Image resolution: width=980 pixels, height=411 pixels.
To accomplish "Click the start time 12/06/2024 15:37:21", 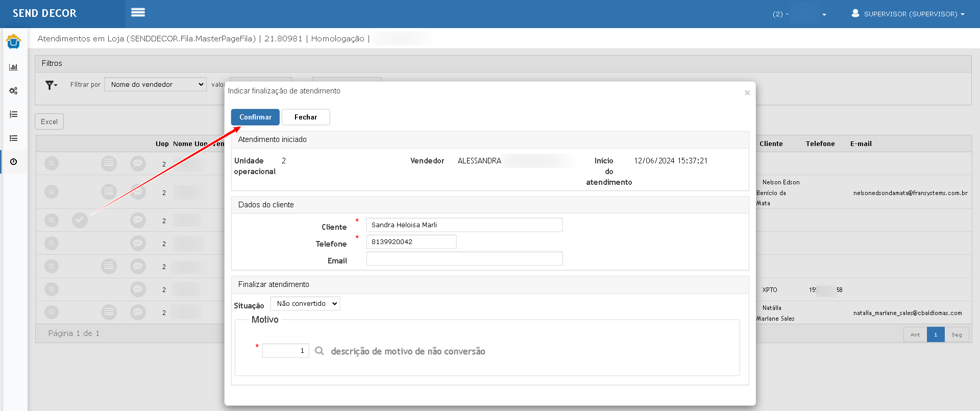I will (x=671, y=161).
